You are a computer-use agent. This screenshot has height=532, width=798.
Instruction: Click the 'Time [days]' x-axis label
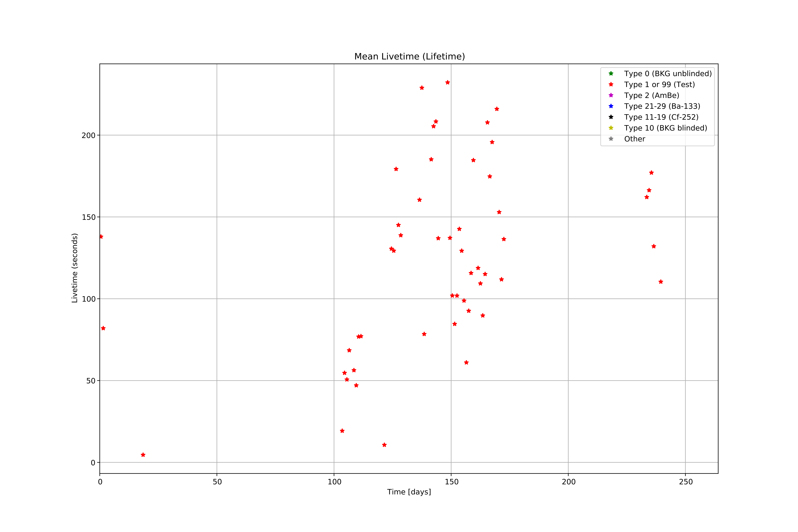pyautogui.click(x=409, y=492)
